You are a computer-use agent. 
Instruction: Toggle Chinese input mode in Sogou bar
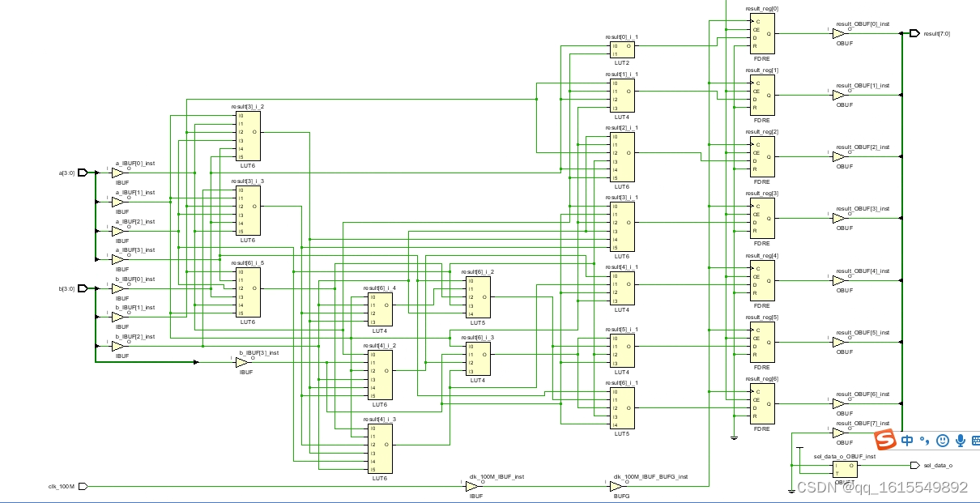pyautogui.click(x=908, y=441)
